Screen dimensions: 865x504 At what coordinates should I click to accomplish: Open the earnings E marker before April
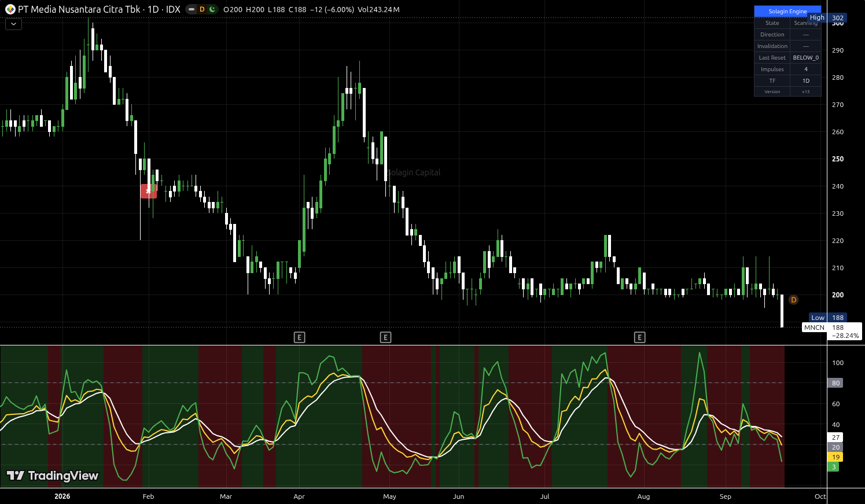coord(299,337)
